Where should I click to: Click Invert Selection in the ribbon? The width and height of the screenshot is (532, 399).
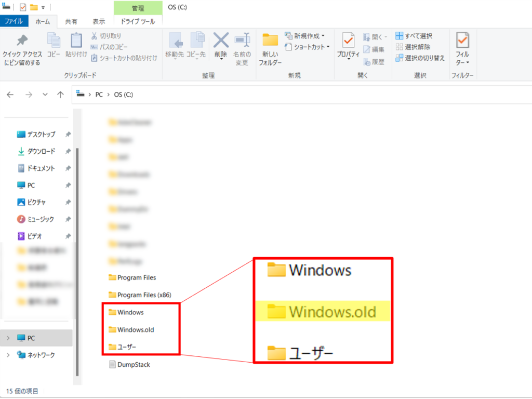(420, 58)
